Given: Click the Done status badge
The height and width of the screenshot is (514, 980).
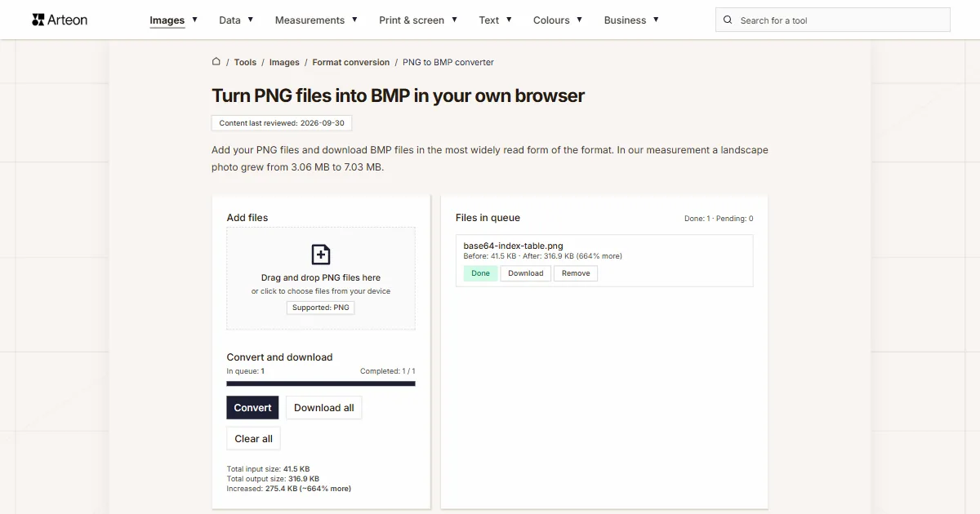Looking at the screenshot, I should (x=481, y=273).
